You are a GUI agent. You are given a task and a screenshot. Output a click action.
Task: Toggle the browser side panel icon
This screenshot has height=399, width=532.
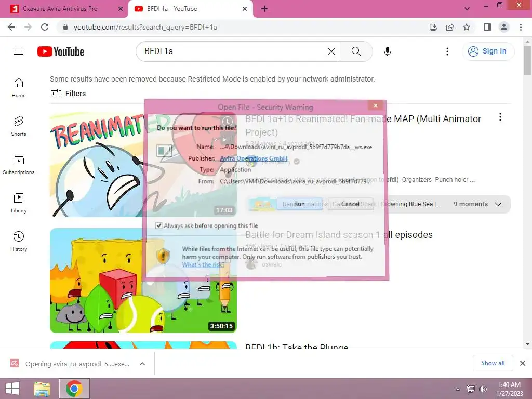487,27
